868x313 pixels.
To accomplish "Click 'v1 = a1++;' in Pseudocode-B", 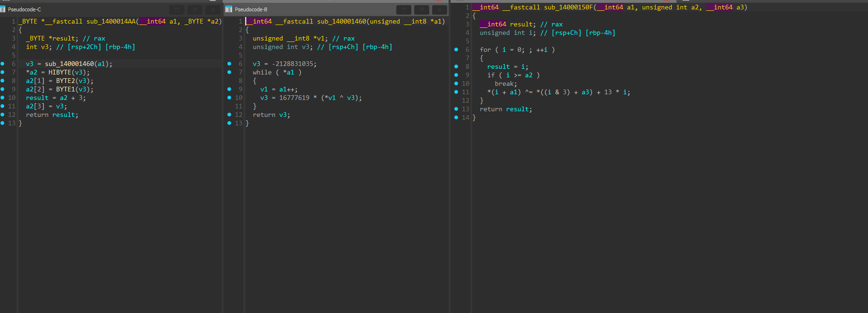I will [x=279, y=89].
